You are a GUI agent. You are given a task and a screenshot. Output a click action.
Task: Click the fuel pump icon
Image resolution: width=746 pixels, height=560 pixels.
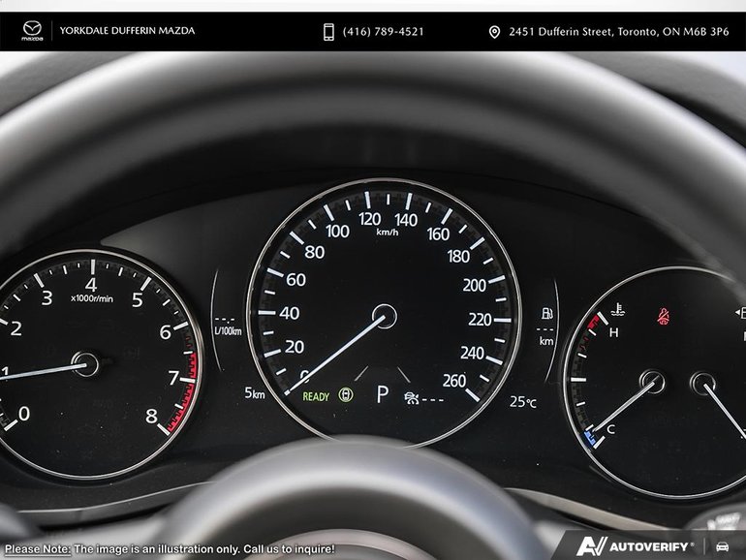546,314
